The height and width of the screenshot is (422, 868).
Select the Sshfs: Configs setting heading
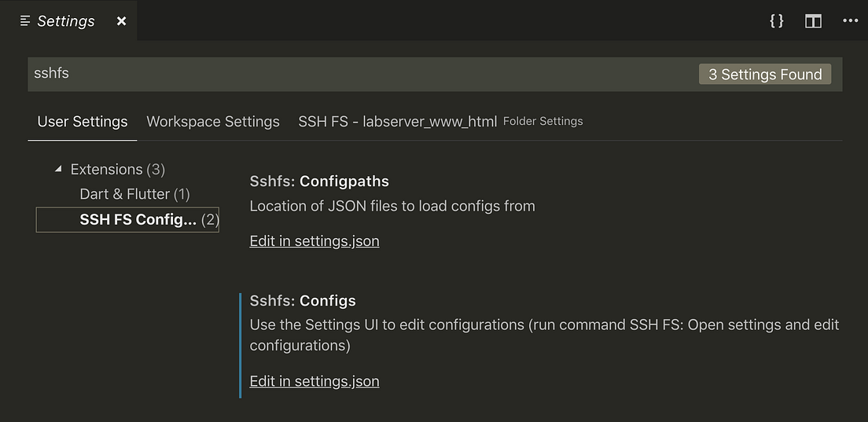(303, 301)
